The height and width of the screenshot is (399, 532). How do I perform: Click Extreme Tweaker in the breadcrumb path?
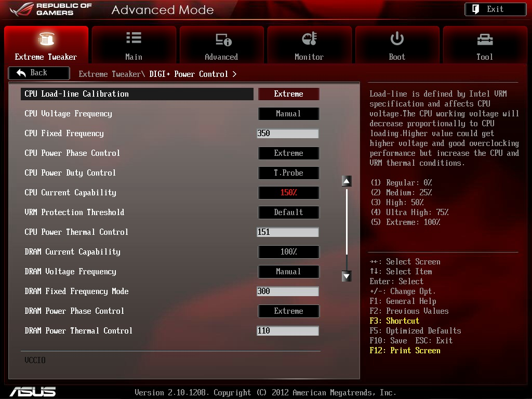110,74
